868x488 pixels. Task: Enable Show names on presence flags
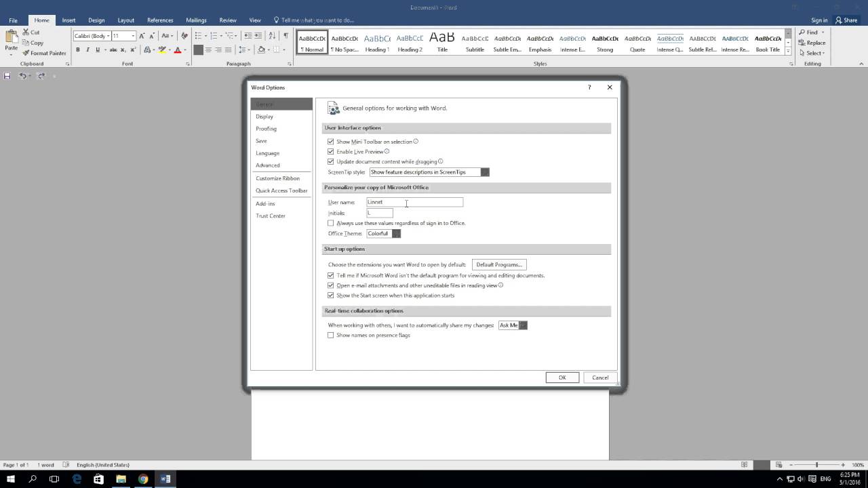point(331,335)
